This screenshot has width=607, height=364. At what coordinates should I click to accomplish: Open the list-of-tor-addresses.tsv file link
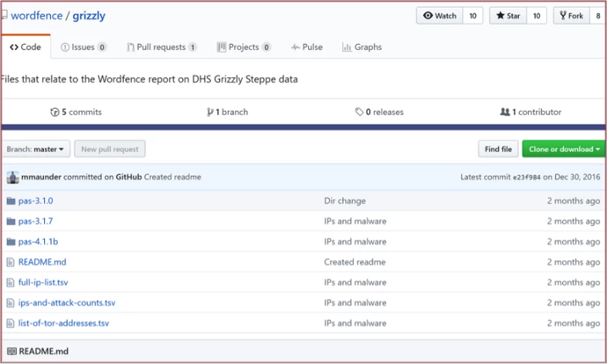[x=63, y=323]
